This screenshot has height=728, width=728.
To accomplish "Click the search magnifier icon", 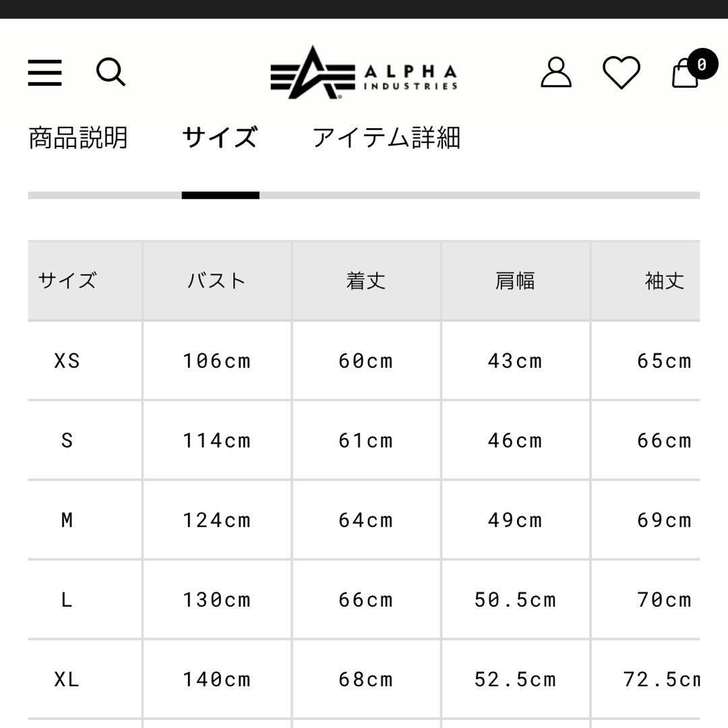I will click(111, 73).
